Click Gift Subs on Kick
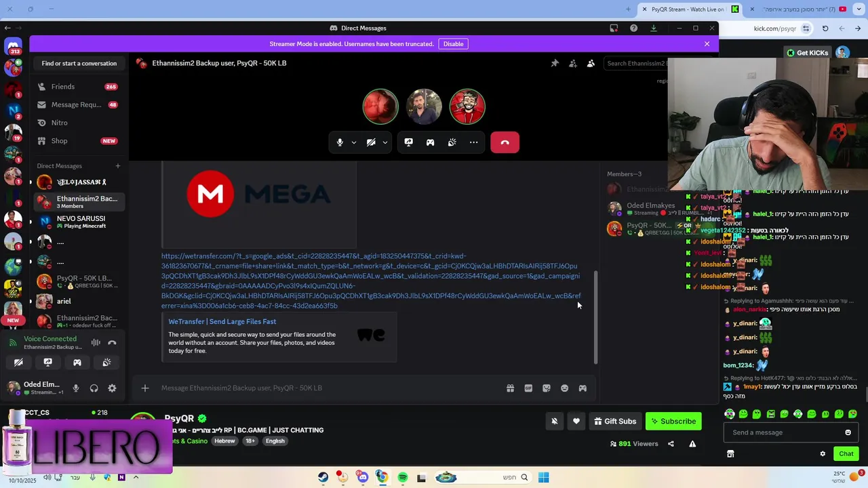This screenshot has height=488, width=868. pos(615,421)
